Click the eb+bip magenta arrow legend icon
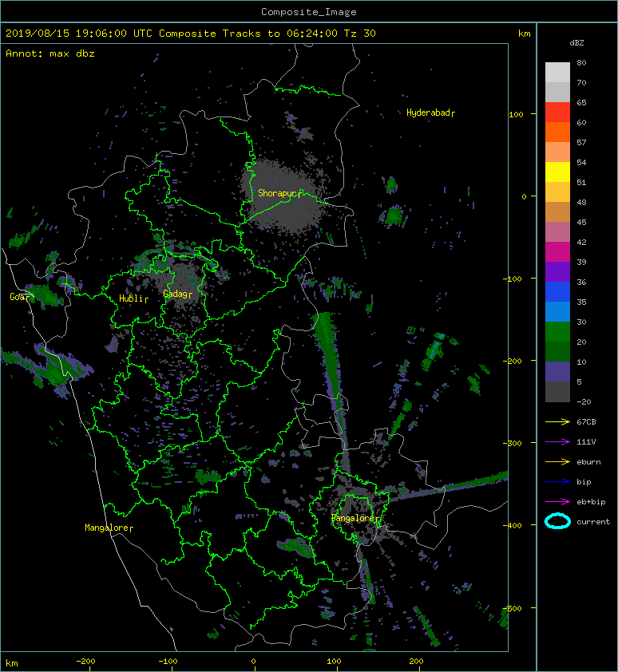 (x=557, y=502)
